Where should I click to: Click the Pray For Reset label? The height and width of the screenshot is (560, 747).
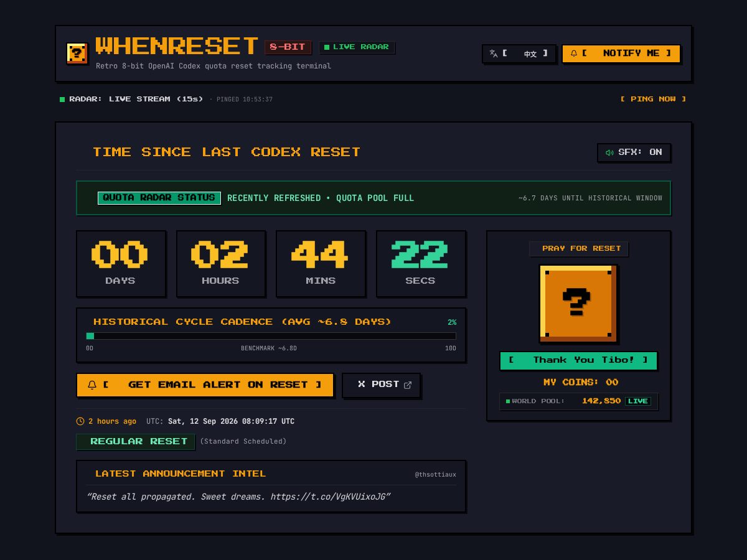579,249
